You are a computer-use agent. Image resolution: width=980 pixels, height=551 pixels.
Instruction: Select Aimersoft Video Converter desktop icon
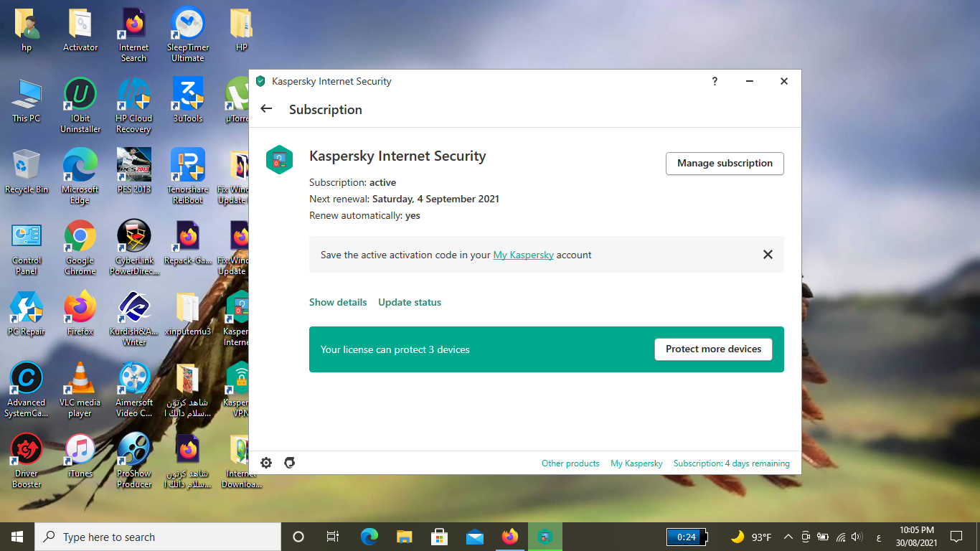[x=133, y=390]
